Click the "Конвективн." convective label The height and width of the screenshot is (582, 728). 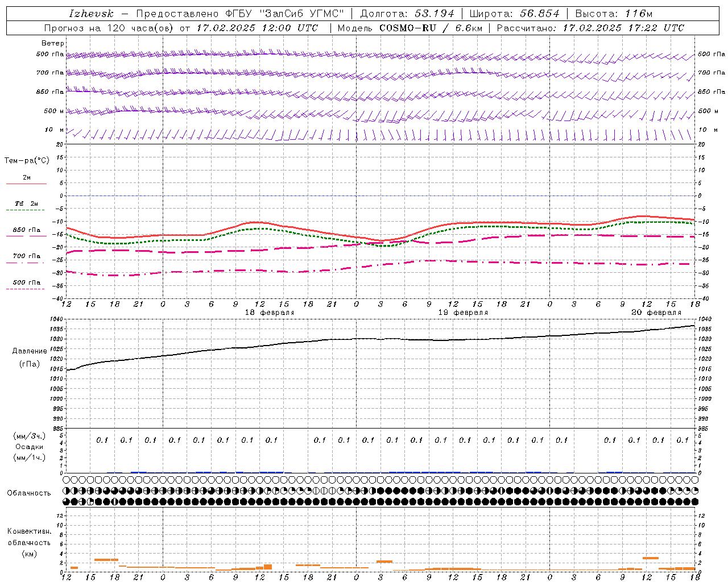(x=29, y=531)
